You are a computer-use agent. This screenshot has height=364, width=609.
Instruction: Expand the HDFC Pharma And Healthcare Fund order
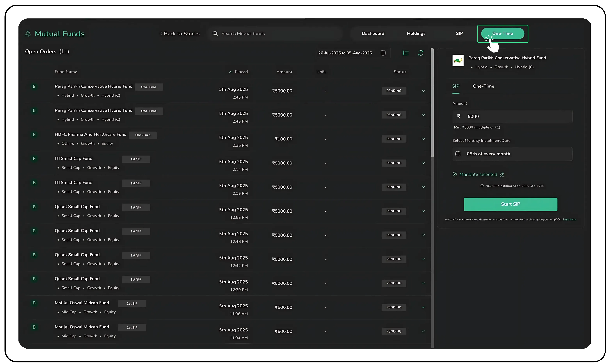[423, 139]
